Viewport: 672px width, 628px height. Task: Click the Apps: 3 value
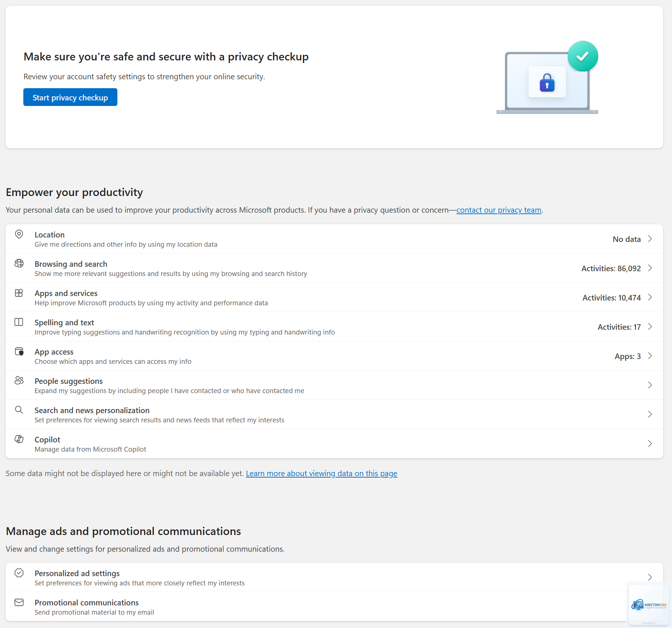click(628, 356)
